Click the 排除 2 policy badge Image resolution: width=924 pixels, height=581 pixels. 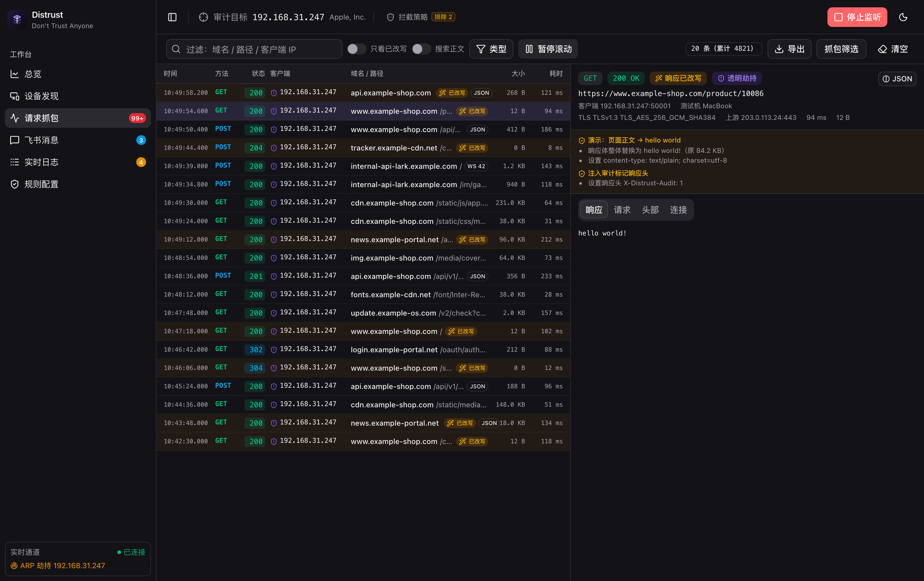(x=443, y=17)
